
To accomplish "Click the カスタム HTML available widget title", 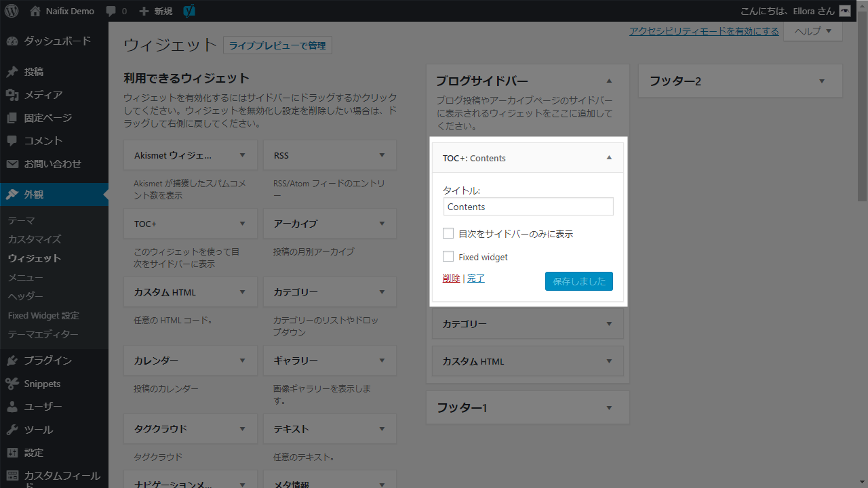I will (165, 292).
